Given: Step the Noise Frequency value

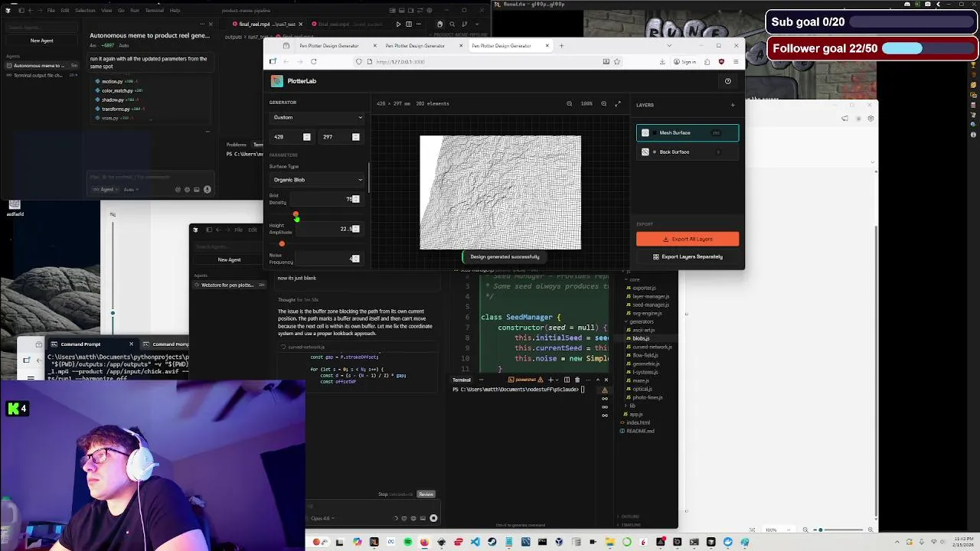Looking at the screenshot, I should point(355,259).
